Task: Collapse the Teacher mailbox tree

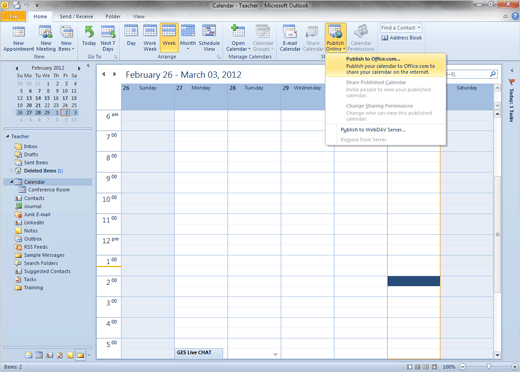Action: pos(7,136)
